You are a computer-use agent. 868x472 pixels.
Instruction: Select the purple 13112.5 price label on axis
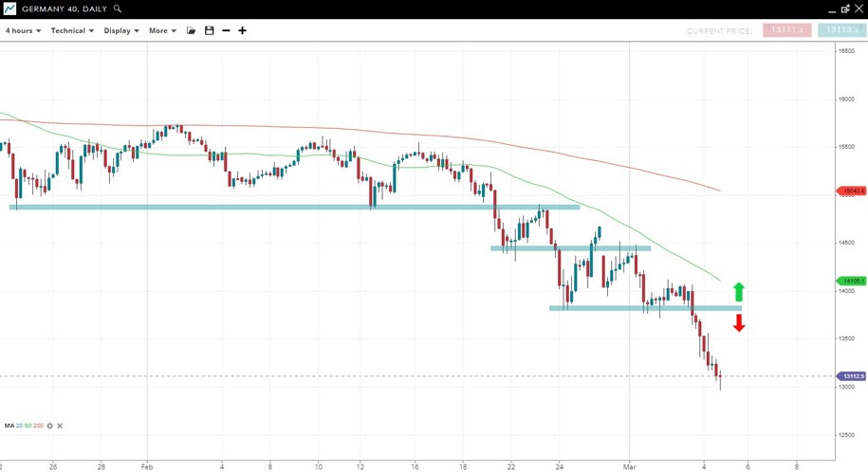coord(852,376)
